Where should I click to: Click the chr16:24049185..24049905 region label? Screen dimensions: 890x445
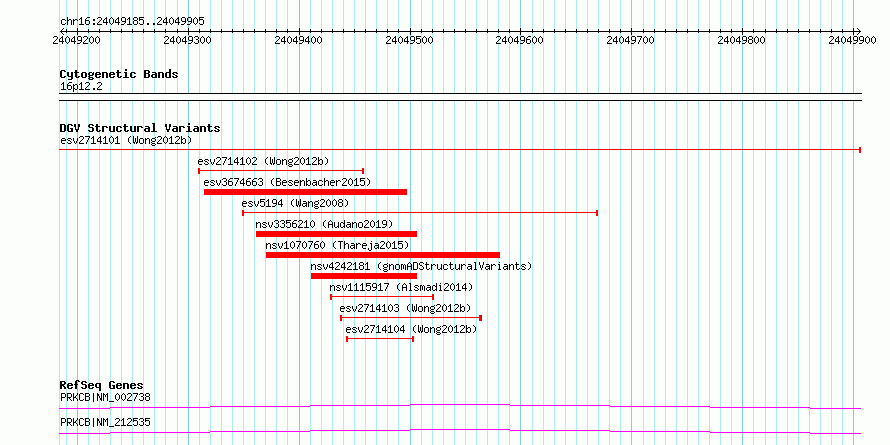(x=132, y=22)
